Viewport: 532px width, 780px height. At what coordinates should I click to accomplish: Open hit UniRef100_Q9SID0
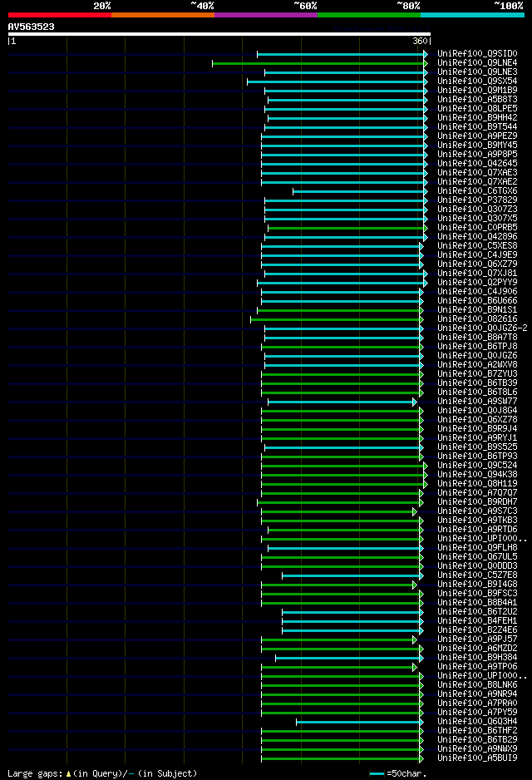(x=477, y=54)
